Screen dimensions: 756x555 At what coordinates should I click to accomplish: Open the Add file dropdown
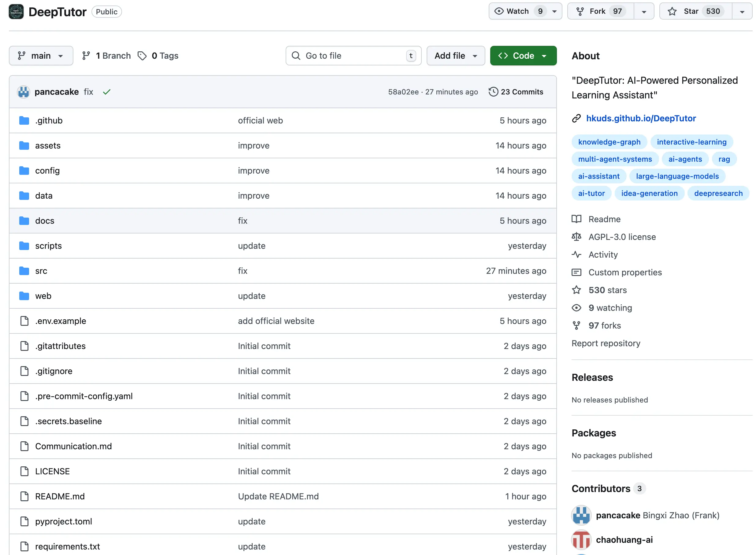tap(455, 56)
